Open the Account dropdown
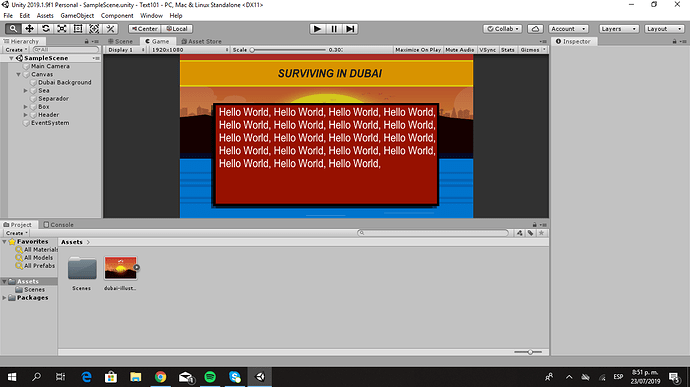Image resolution: width=690 pixels, height=387 pixels. (x=568, y=29)
